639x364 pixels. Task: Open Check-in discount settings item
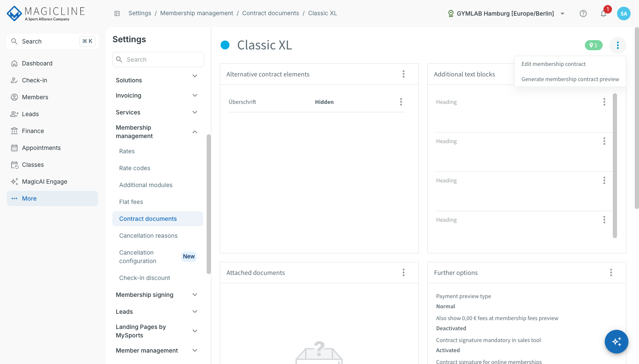coord(158,278)
